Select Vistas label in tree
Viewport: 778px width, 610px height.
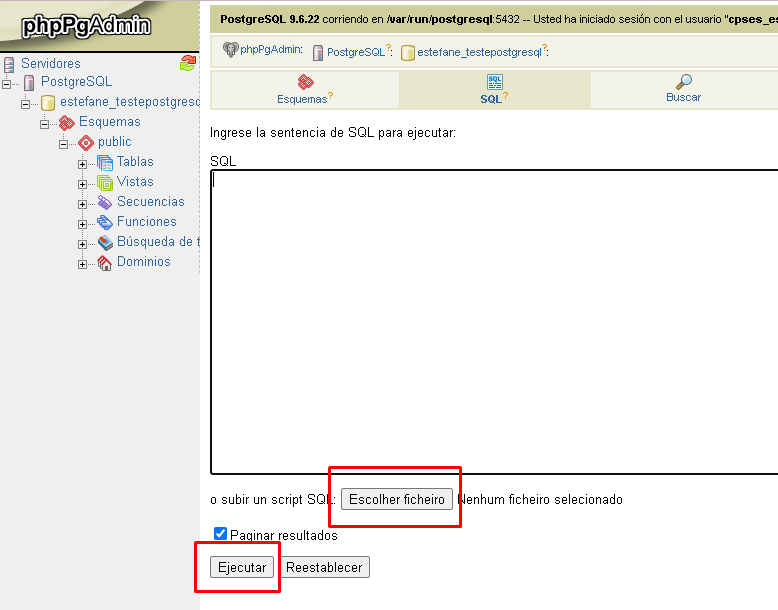pos(135,181)
